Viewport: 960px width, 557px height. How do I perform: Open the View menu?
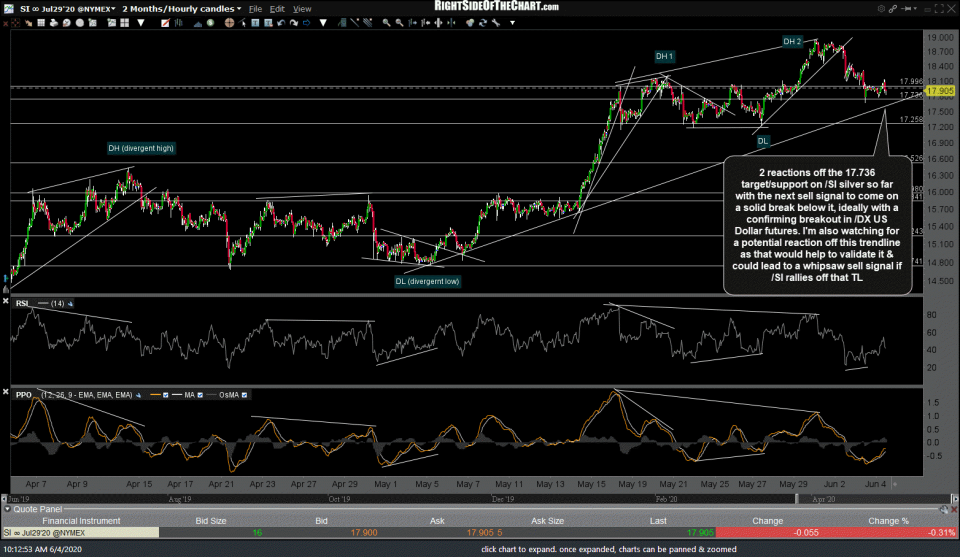[301, 7]
